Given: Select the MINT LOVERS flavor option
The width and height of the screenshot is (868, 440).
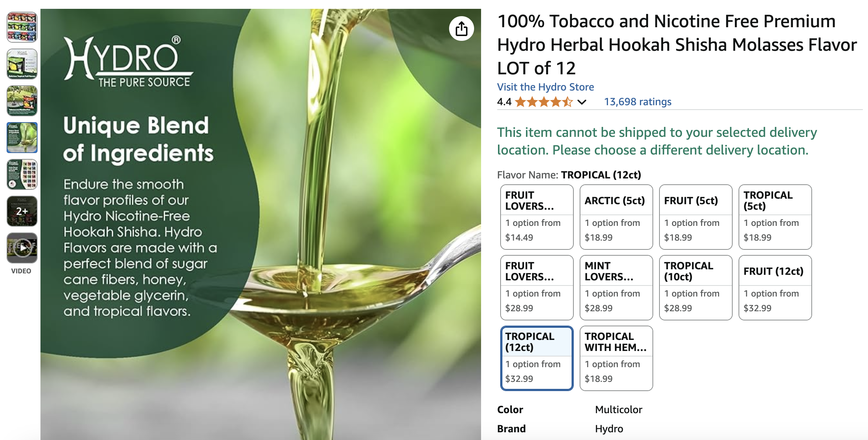Looking at the screenshot, I should click(616, 288).
